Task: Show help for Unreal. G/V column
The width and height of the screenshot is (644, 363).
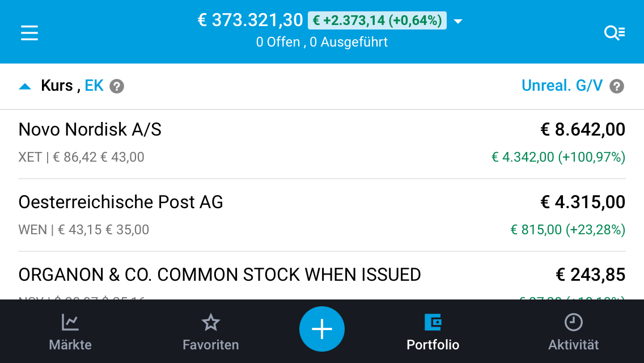Action: click(x=617, y=86)
